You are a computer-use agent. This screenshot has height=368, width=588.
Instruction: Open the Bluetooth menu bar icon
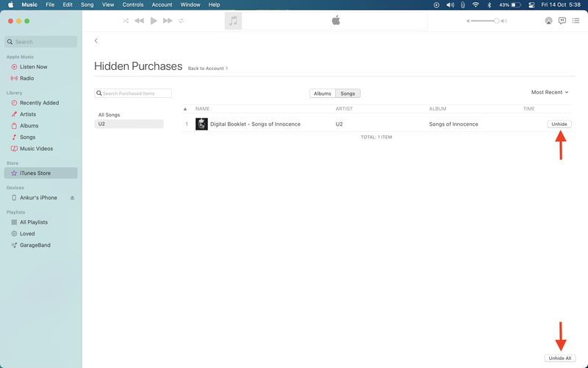click(x=489, y=5)
